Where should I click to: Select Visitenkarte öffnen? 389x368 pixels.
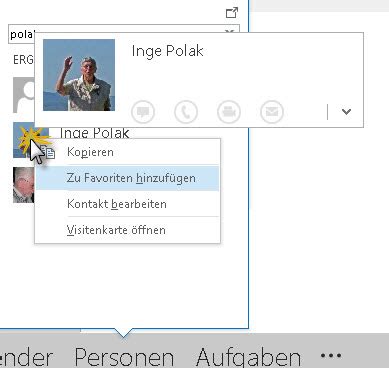pyautogui.click(x=127, y=230)
